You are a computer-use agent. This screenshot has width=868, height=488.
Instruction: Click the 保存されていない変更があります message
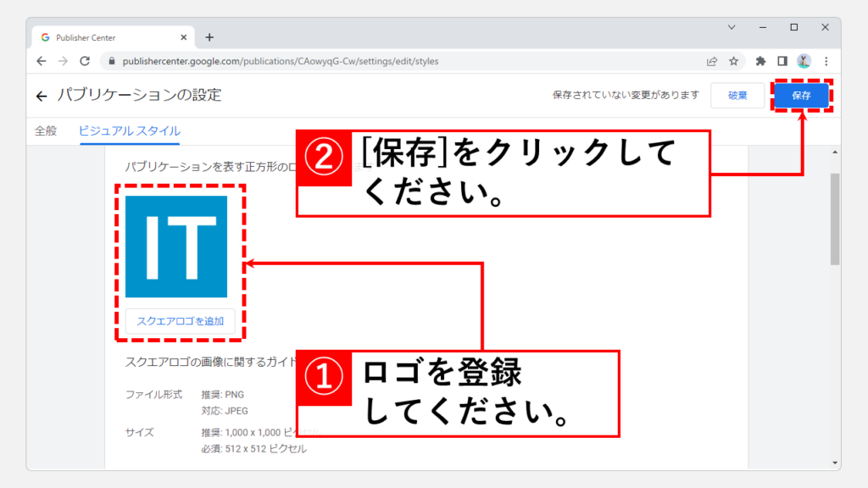pos(626,95)
